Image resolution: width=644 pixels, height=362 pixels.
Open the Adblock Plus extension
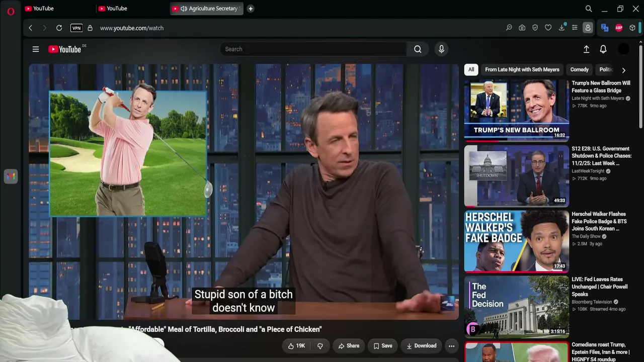coord(619,28)
